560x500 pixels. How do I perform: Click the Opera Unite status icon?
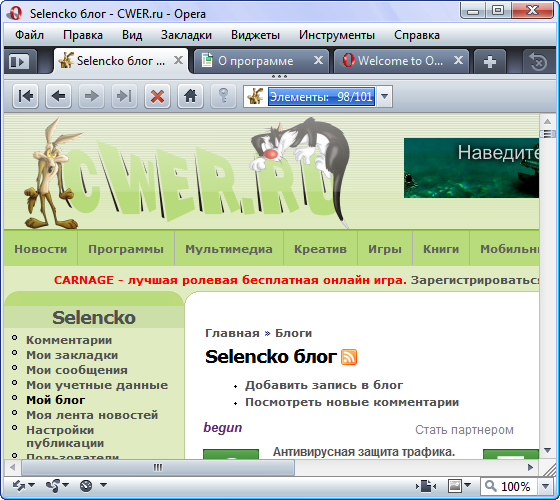click(x=54, y=486)
